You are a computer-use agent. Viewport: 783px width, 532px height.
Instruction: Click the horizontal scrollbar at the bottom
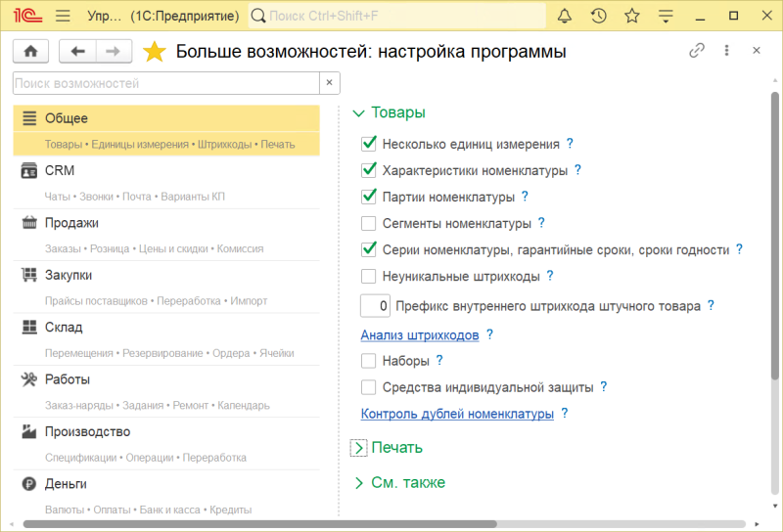294,524
